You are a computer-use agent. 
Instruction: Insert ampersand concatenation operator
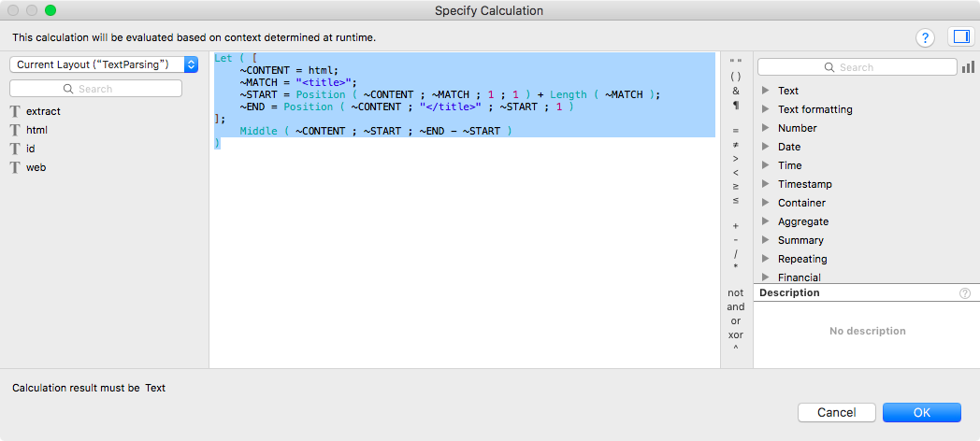[736, 91]
